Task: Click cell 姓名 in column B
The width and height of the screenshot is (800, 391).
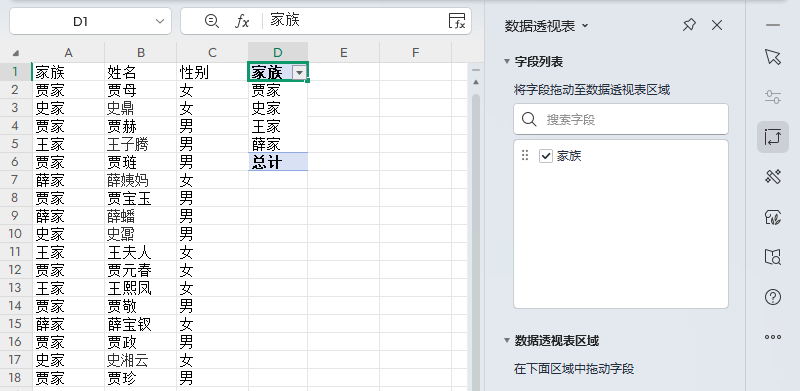Action: pos(141,72)
